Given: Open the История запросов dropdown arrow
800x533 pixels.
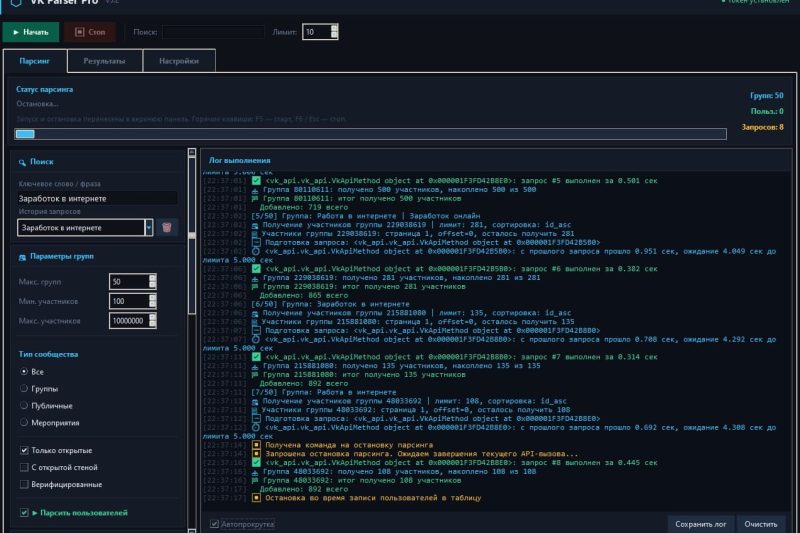Looking at the screenshot, I should coord(148,227).
